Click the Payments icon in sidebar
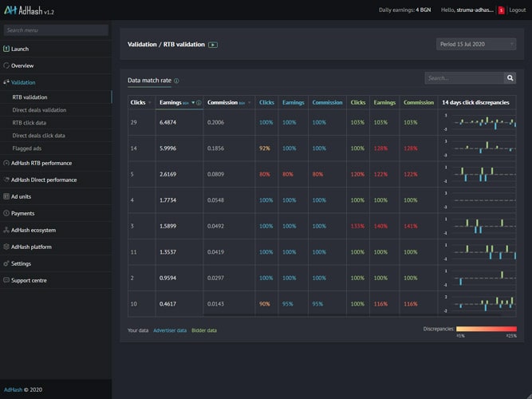532x399 pixels. click(x=6, y=213)
